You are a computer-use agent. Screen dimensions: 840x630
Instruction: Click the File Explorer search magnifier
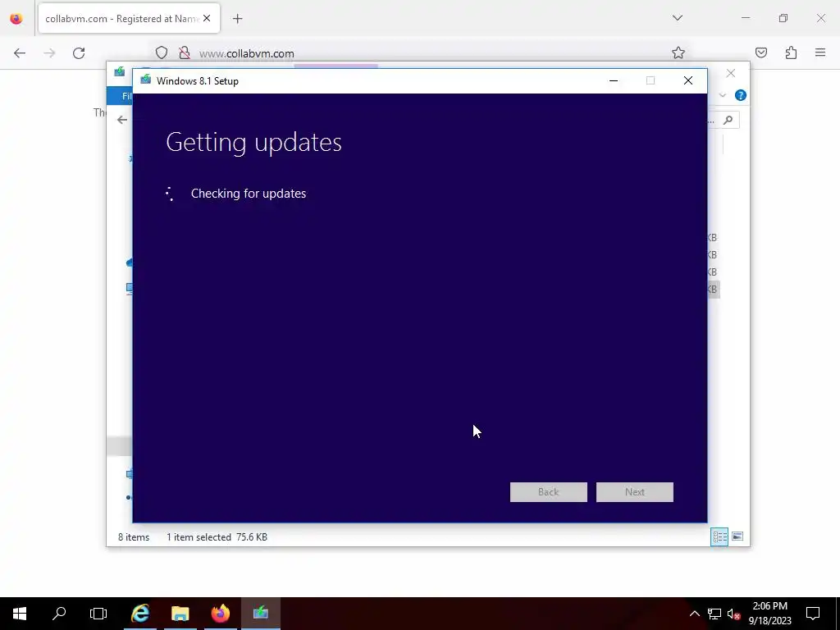point(728,120)
